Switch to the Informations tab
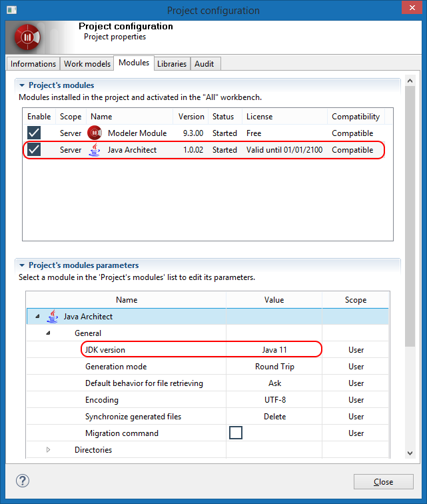This screenshot has width=427, height=504. tap(33, 63)
